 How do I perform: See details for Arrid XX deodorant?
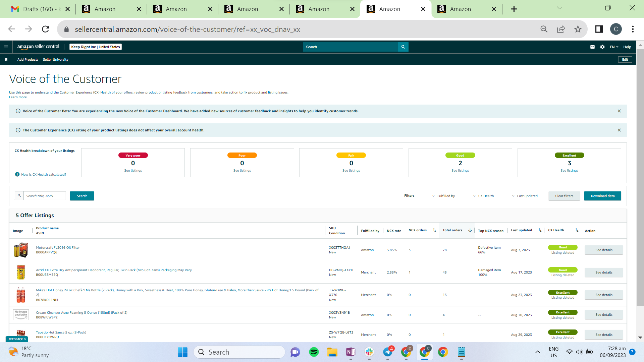pos(604,273)
